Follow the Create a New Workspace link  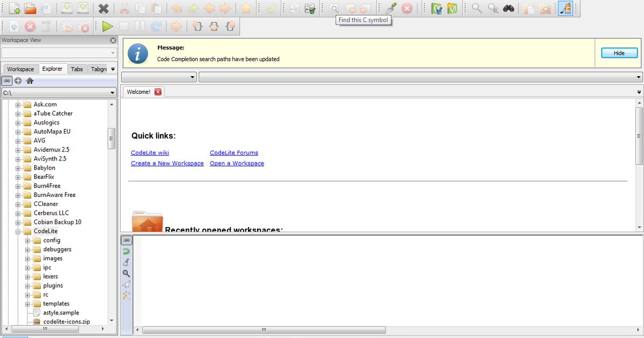tap(167, 164)
